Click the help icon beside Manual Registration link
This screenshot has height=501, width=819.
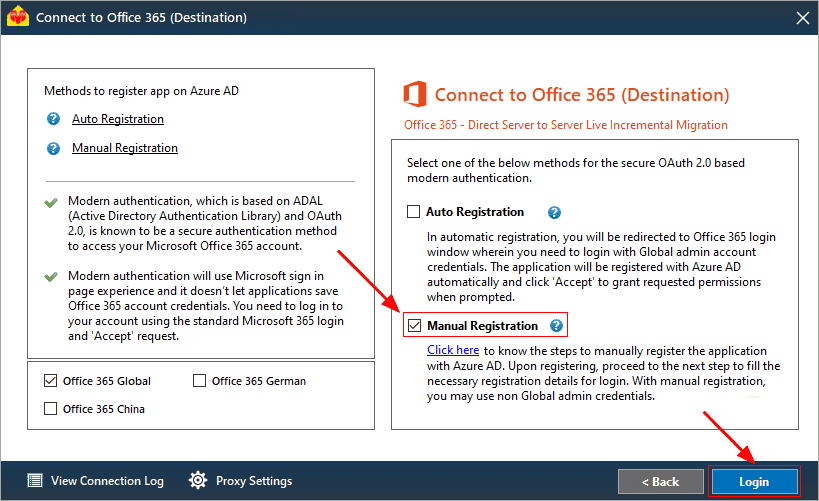[53, 148]
